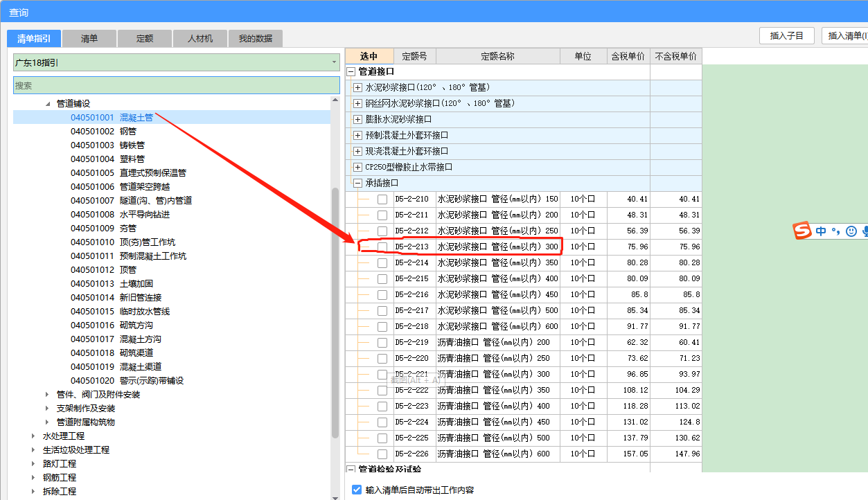Tick checkbox for quota D5-2-226
Image resolution: width=868 pixels, height=500 pixels.
(382, 454)
